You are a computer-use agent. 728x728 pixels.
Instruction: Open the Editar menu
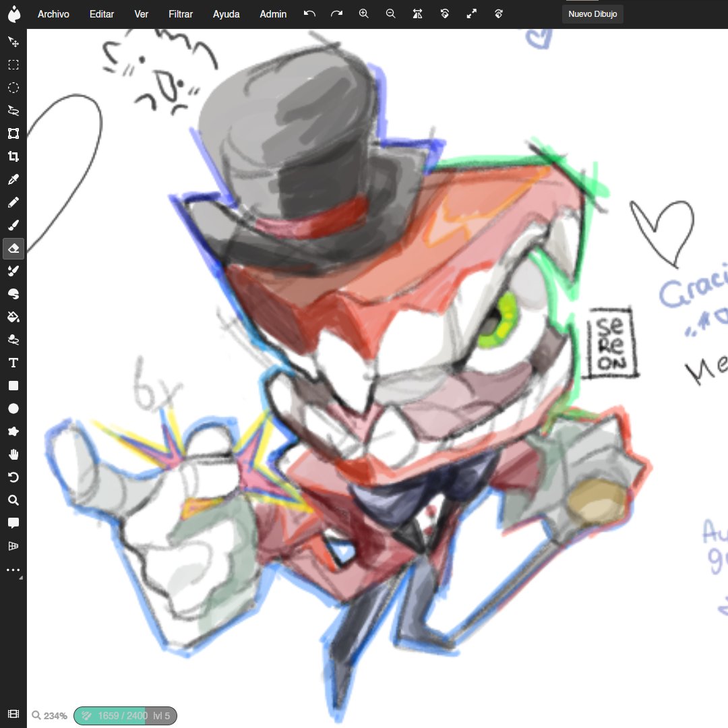[102, 14]
